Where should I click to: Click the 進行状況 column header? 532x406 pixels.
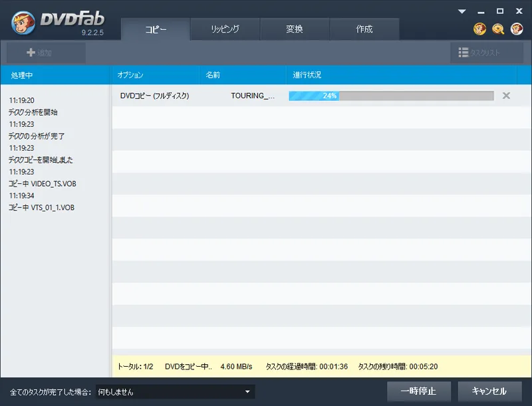point(307,75)
